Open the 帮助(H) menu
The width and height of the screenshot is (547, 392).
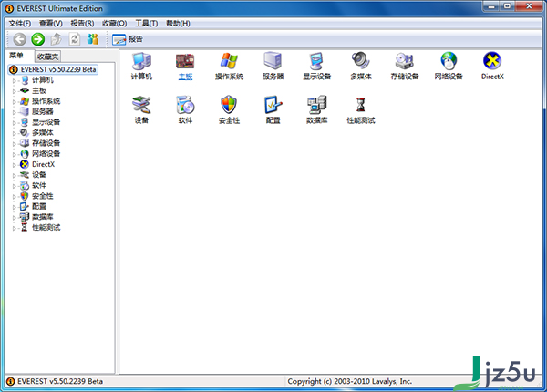(x=178, y=24)
